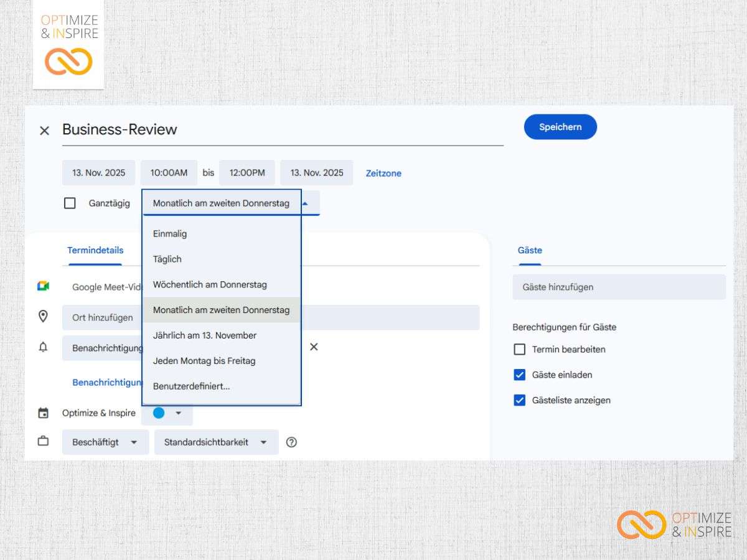The image size is (747, 560).
Task: Remove the notification with the X icon
Action: 314,347
